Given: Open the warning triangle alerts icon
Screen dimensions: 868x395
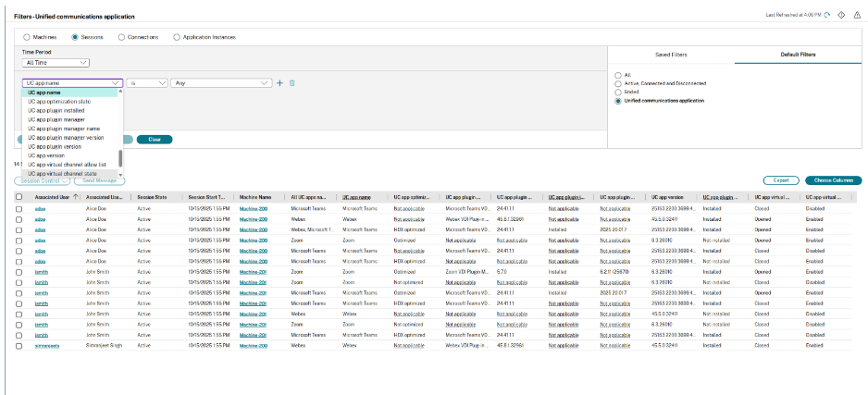Looking at the screenshot, I should 857,16.
